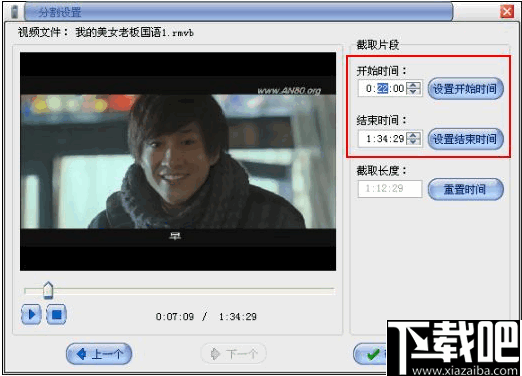Click the seek bar track midpoint
The height and width of the screenshot is (376, 522).
point(179,291)
